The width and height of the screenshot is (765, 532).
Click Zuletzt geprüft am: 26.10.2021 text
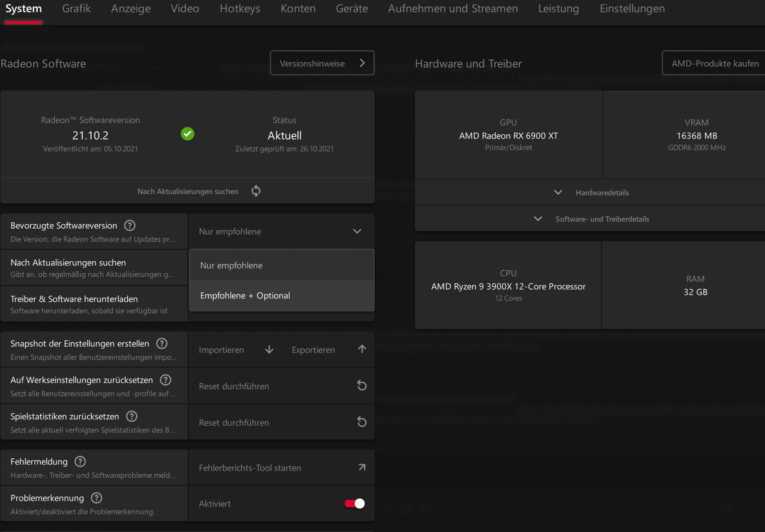[x=285, y=149]
